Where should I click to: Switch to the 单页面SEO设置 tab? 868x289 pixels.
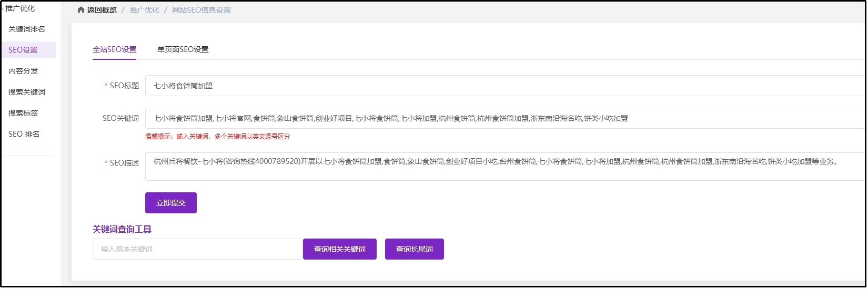coord(183,49)
